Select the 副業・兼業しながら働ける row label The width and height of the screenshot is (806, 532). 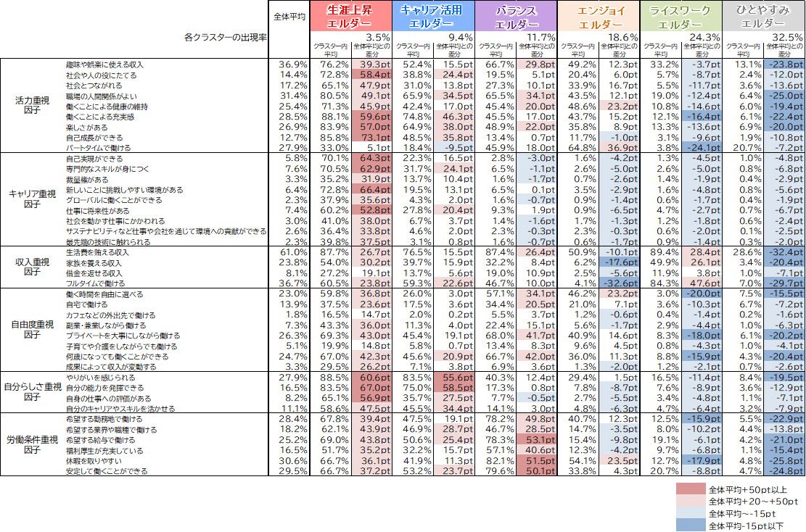[106, 325]
